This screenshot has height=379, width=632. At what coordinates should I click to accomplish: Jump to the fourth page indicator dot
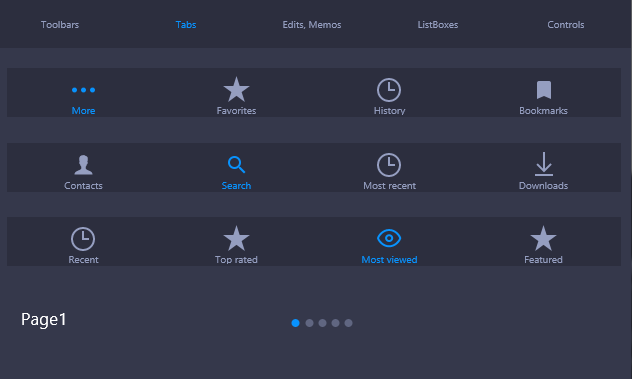coord(335,323)
